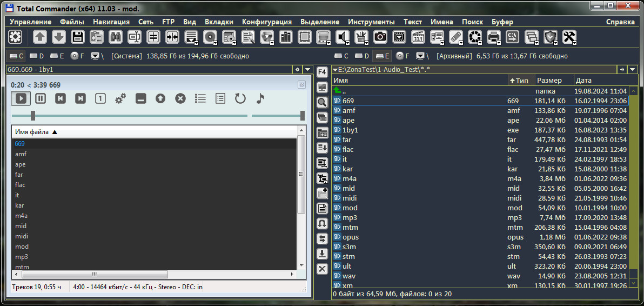The height and width of the screenshot is (306, 644).
Task: Click the magnifier icon in vertical button bar
Action: coord(322,102)
